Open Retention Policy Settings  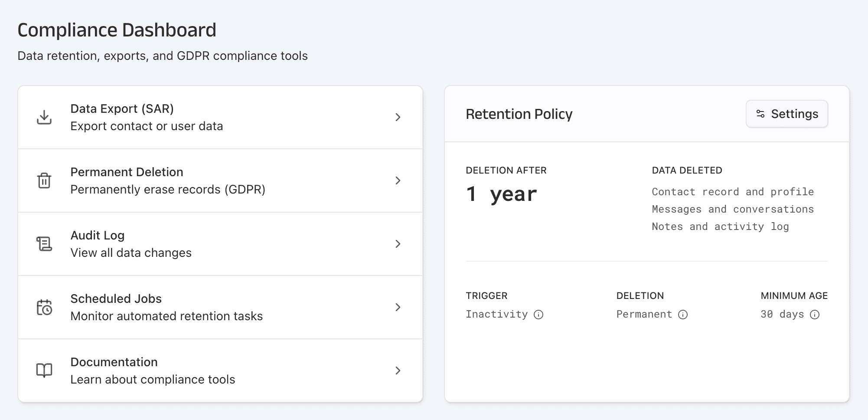click(787, 114)
